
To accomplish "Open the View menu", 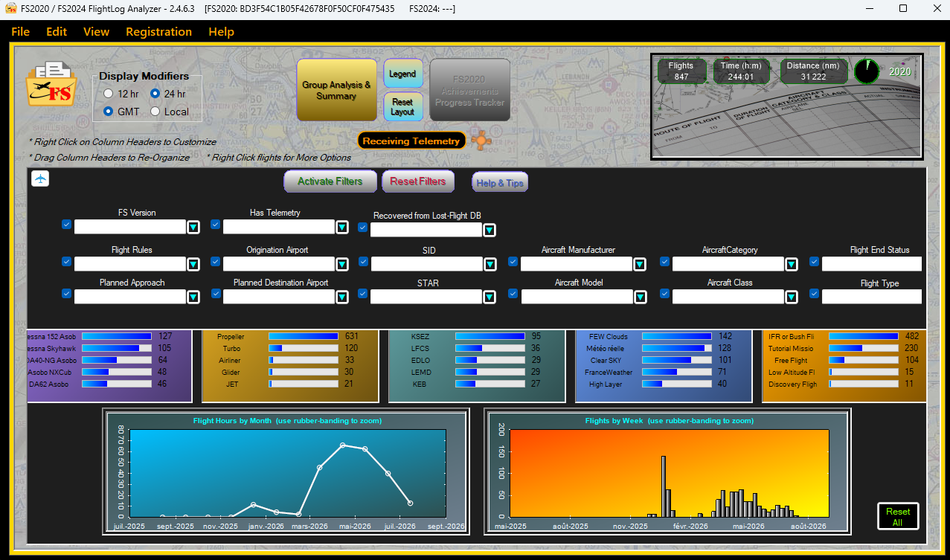I will click(97, 32).
